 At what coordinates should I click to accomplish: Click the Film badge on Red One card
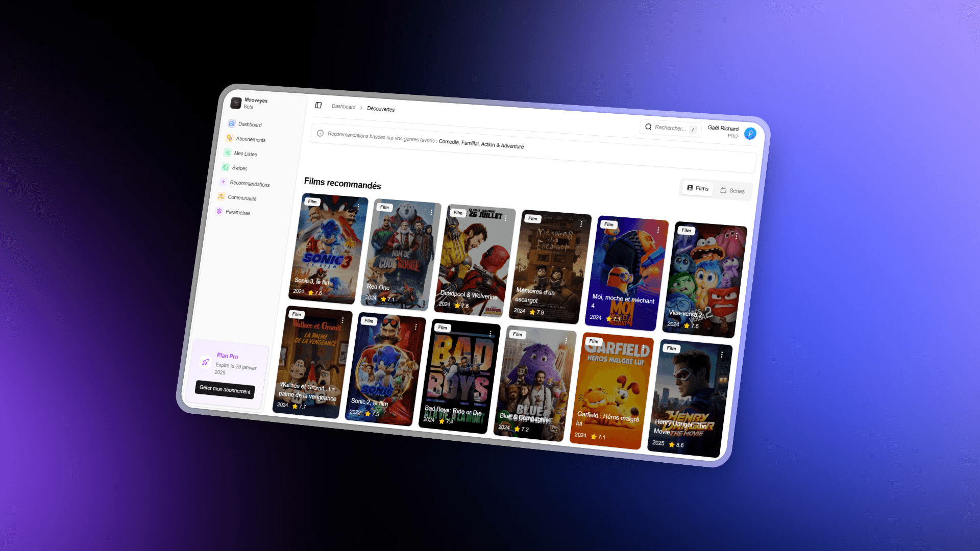coord(384,207)
